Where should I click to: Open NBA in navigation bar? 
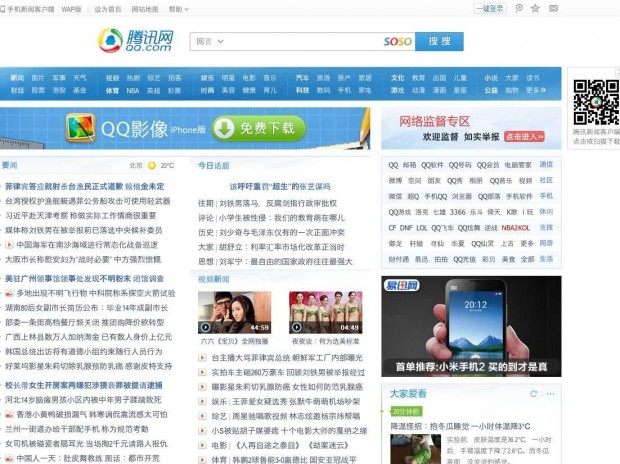click(133, 91)
